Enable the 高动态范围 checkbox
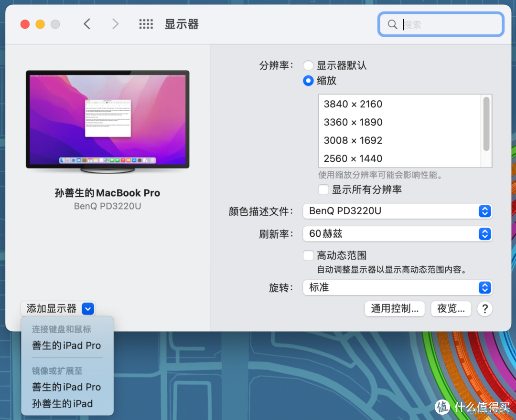The height and width of the screenshot is (420, 516). pos(308,255)
